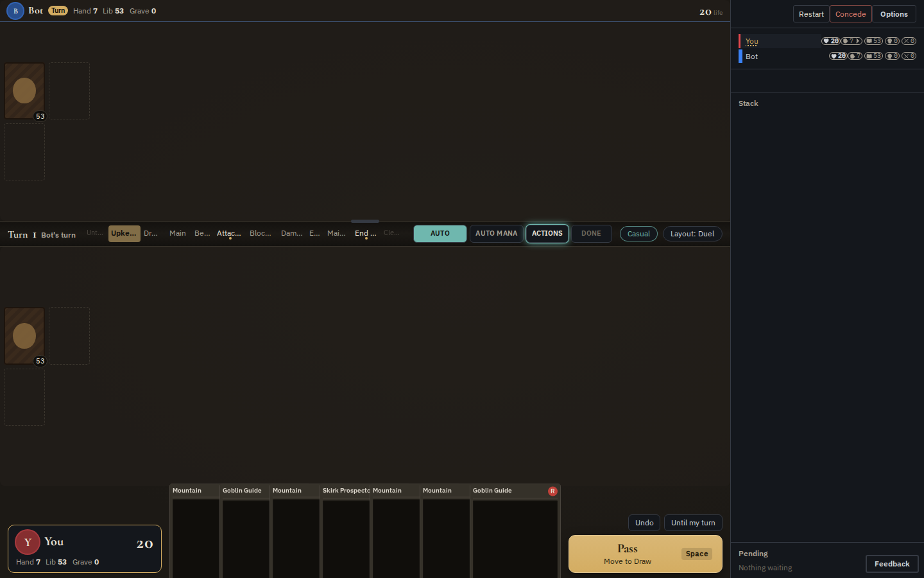Click your red Y avatar badge
The image size is (924, 578).
[x=28, y=542]
